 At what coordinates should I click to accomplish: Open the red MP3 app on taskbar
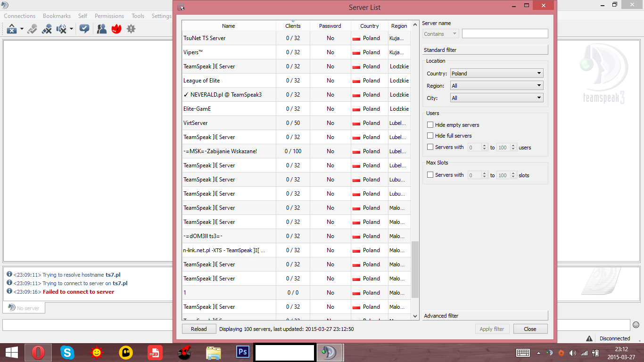click(155, 352)
